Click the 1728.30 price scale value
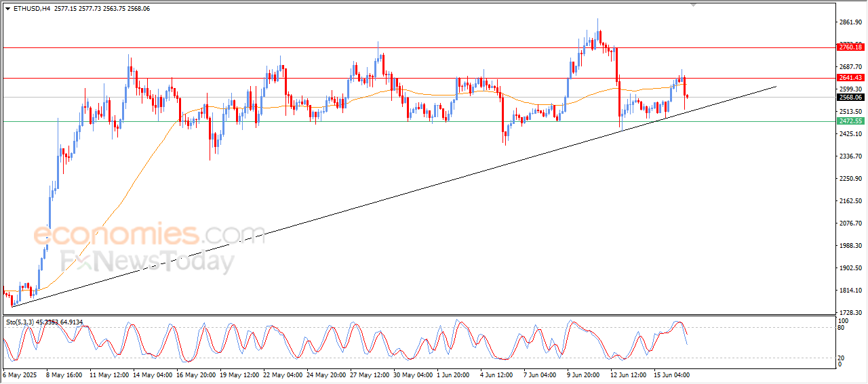 (x=850, y=312)
